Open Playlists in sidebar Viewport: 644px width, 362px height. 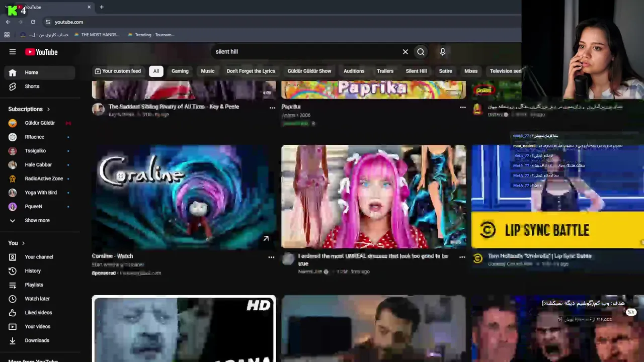(40, 285)
